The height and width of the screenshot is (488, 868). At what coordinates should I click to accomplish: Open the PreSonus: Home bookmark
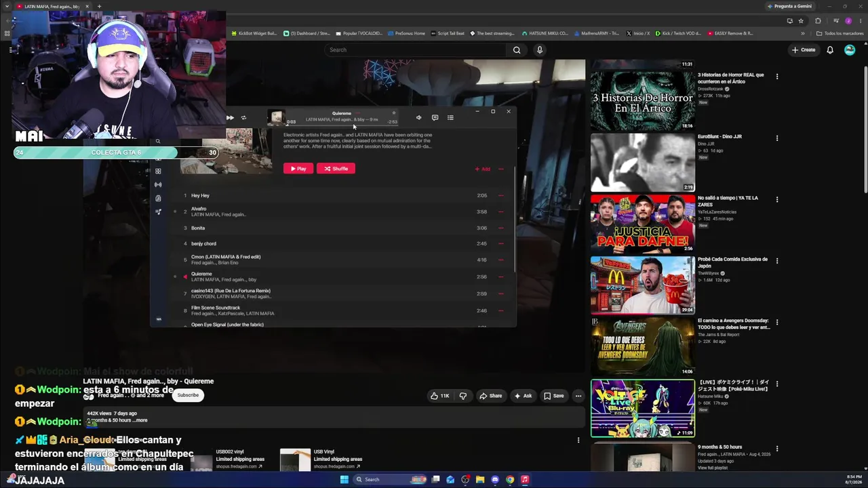point(406,33)
